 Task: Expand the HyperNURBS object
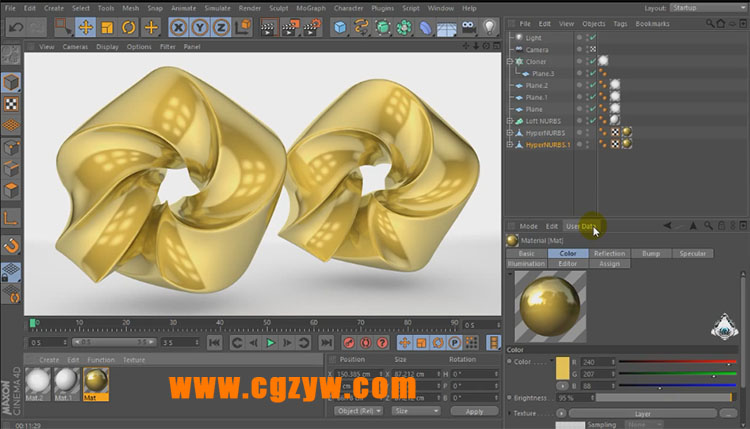(510, 133)
